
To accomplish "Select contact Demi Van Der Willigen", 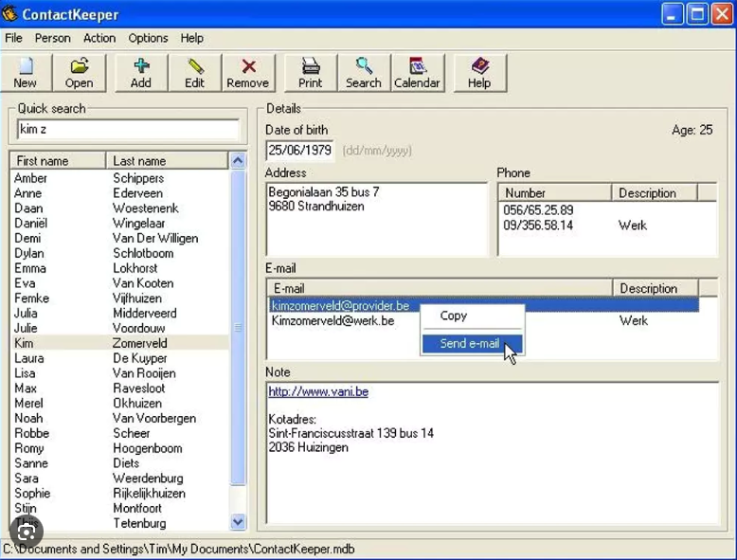I will pos(120,239).
